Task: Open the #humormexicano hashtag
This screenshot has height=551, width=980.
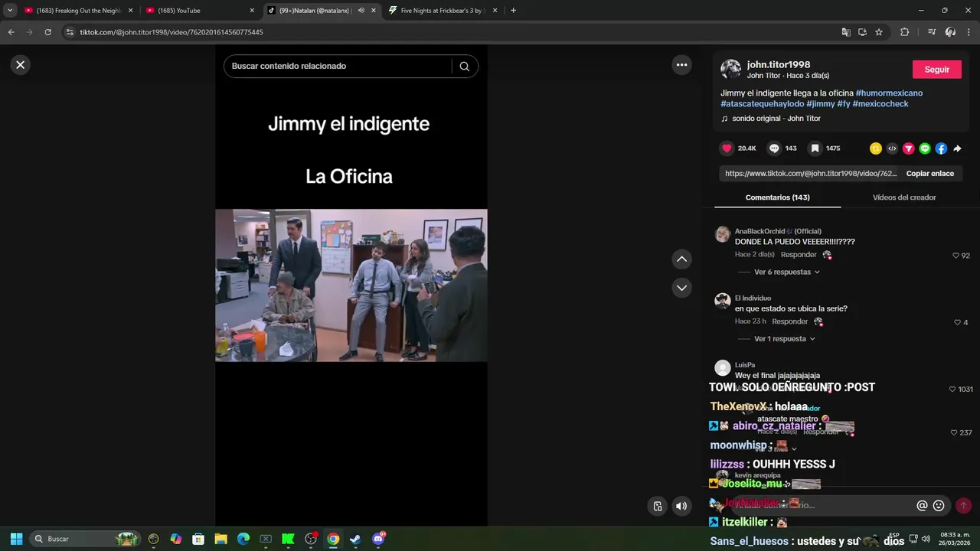Action: tap(889, 93)
